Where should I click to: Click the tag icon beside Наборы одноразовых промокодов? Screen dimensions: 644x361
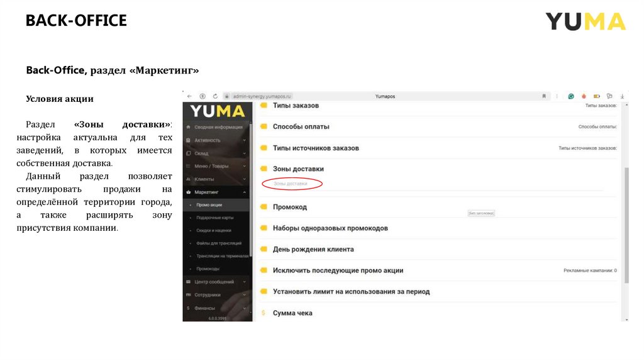click(x=264, y=228)
